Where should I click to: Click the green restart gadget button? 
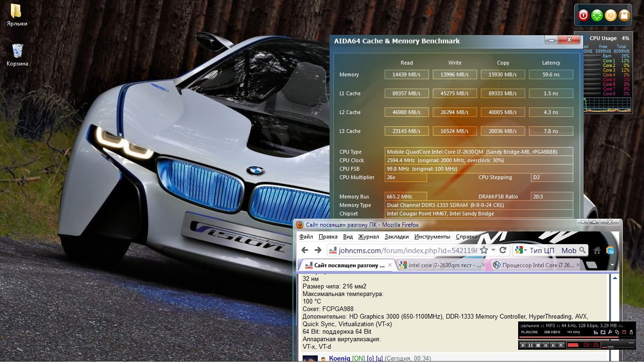coord(597,16)
